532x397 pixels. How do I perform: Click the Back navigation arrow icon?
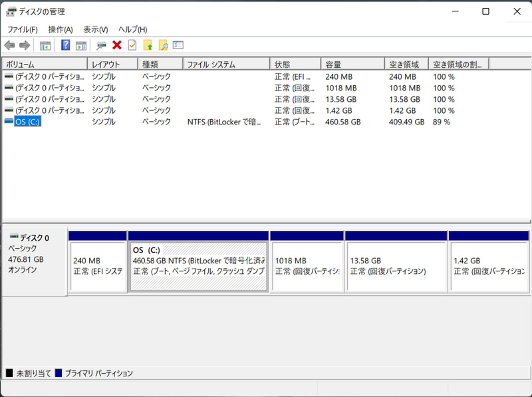click(x=9, y=45)
